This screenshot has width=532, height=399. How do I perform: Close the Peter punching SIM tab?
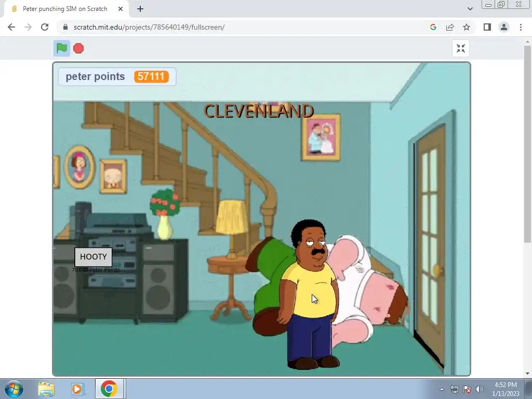(x=121, y=9)
